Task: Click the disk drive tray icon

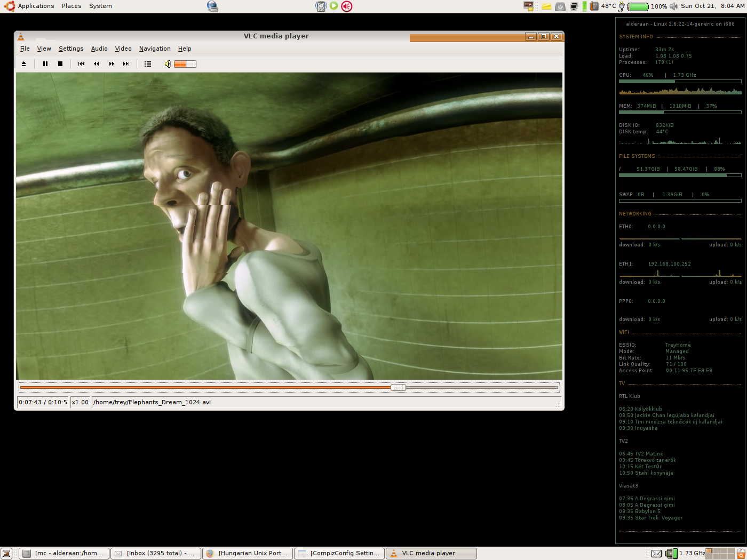Action: click(x=560, y=6)
